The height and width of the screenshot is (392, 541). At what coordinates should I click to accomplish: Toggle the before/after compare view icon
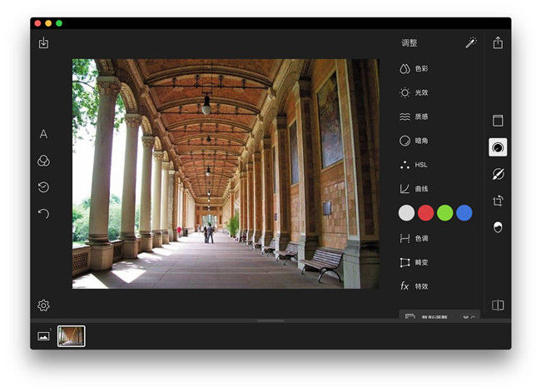click(x=498, y=305)
